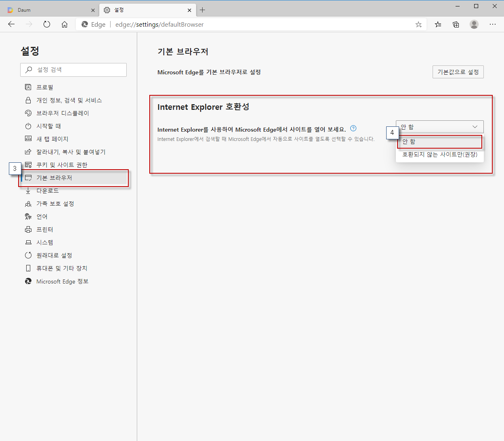Expand the Internet Explorer compatibility dropdown
Image resolution: width=504 pixels, height=441 pixels.
pyautogui.click(x=439, y=127)
